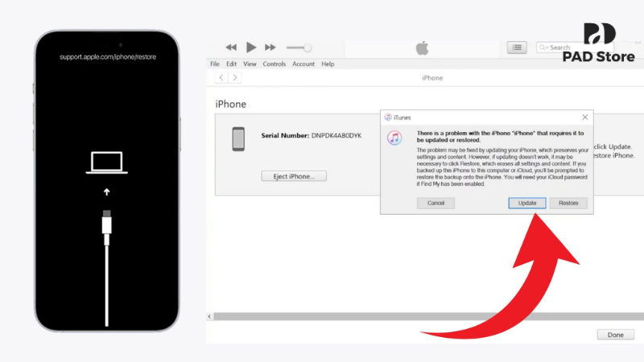
Task: Click the Update button in the dialog
Action: point(527,204)
